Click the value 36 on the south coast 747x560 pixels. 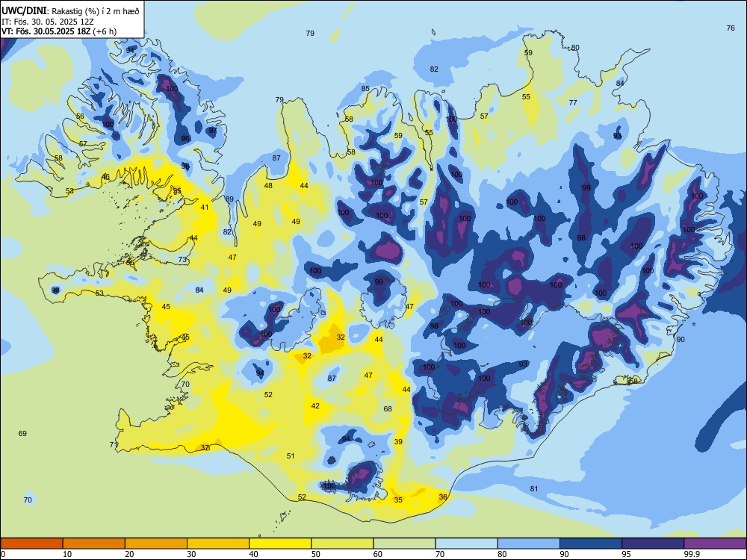[x=443, y=497]
